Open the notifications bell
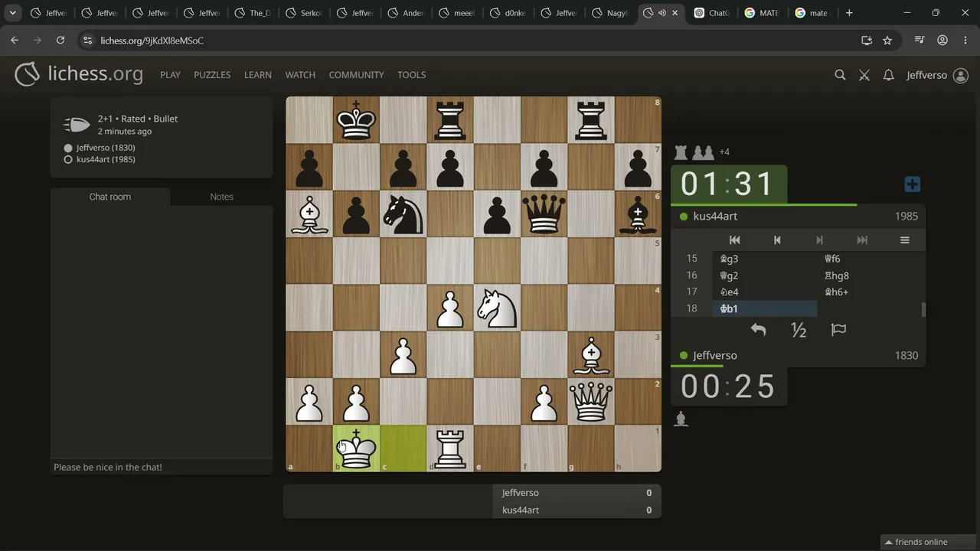Image resolution: width=980 pixels, height=551 pixels. pos(888,75)
